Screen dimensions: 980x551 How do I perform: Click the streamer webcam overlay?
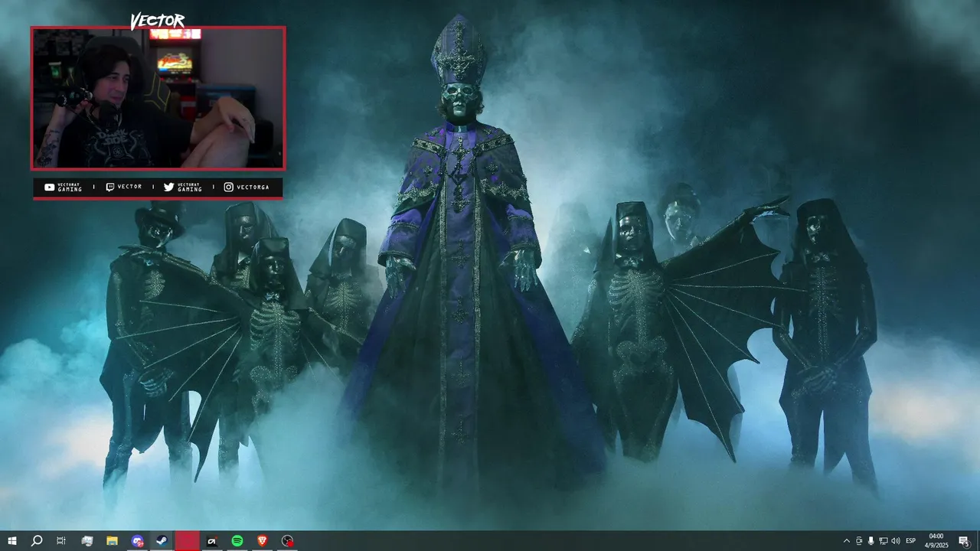pos(158,98)
